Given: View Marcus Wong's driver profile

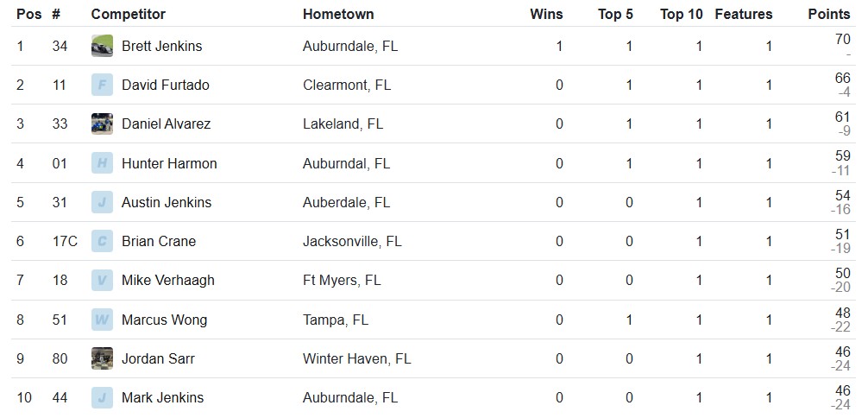Looking at the screenshot, I should (165, 320).
